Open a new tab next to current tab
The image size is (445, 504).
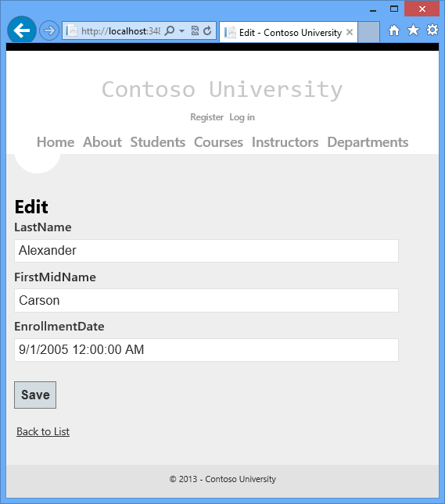pyautogui.click(x=368, y=32)
